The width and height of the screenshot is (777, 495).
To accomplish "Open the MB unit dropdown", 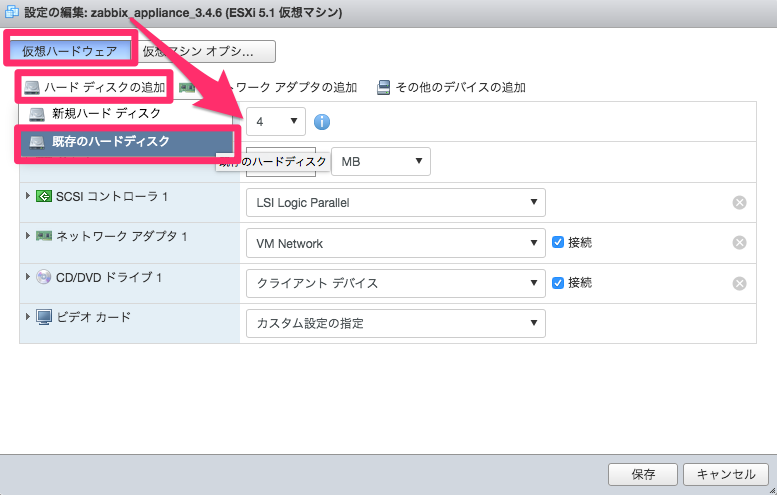I will click(381, 162).
